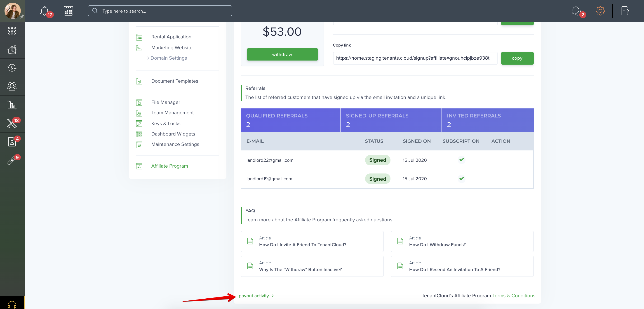Click subscription checkmark for landlord19
The height and width of the screenshot is (309, 644).
click(x=461, y=178)
